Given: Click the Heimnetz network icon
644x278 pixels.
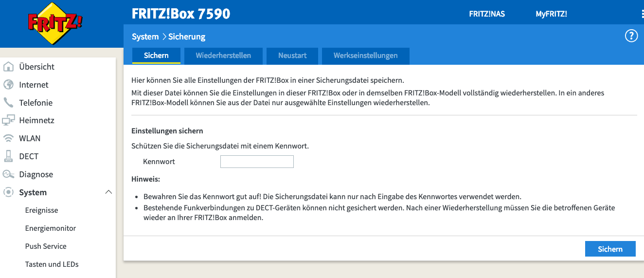Looking at the screenshot, I should [x=9, y=120].
